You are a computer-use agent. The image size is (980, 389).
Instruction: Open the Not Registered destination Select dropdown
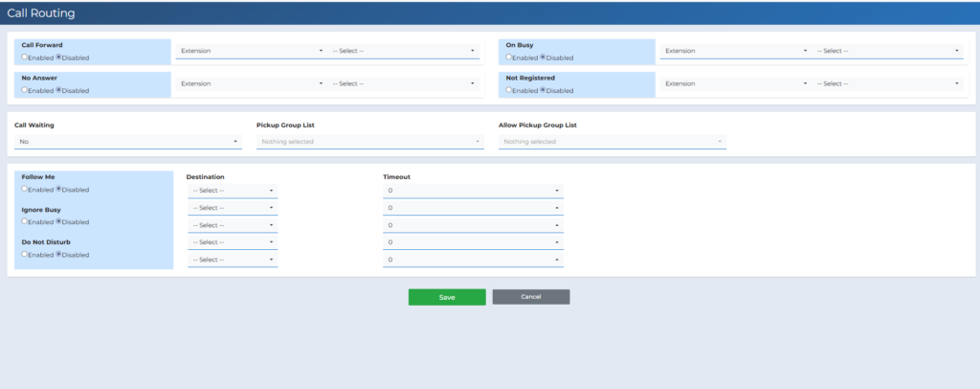887,84
